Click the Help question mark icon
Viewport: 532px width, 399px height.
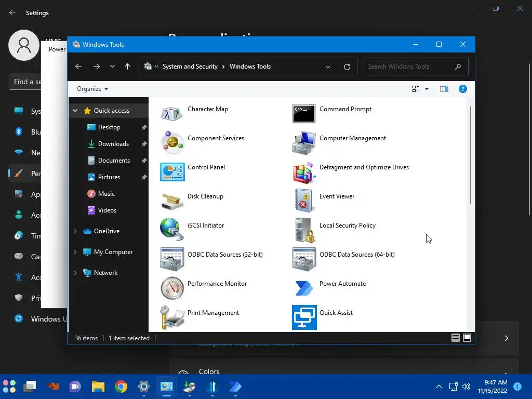point(462,89)
